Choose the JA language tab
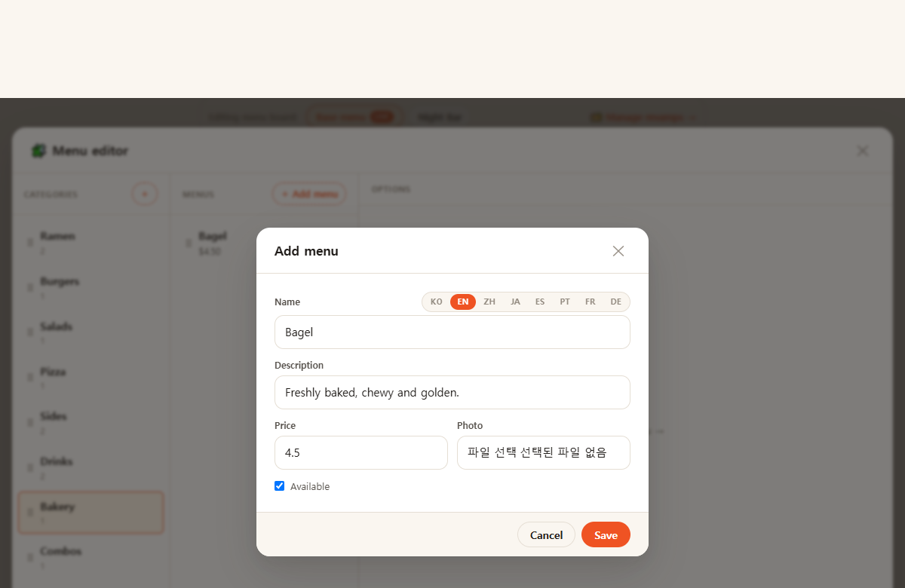Screen dimensions: 905x588 515,302
